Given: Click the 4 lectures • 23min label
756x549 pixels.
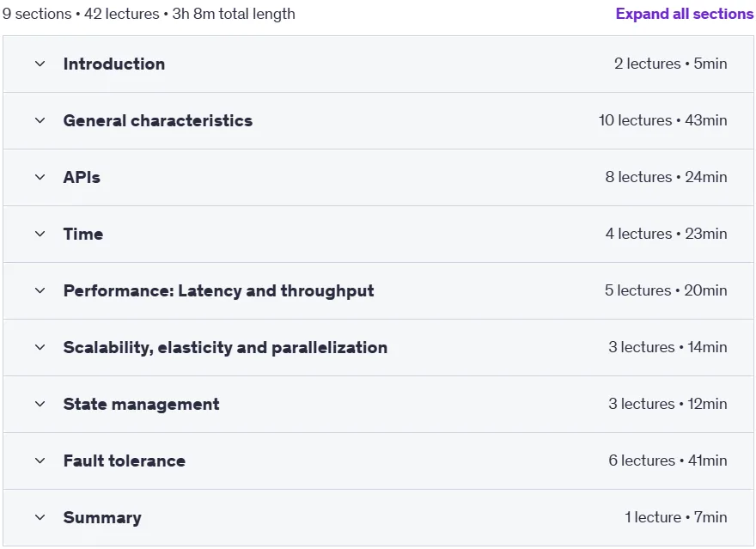Looking at the screenshot, I should pyautogui.click(x=666, y=234).
